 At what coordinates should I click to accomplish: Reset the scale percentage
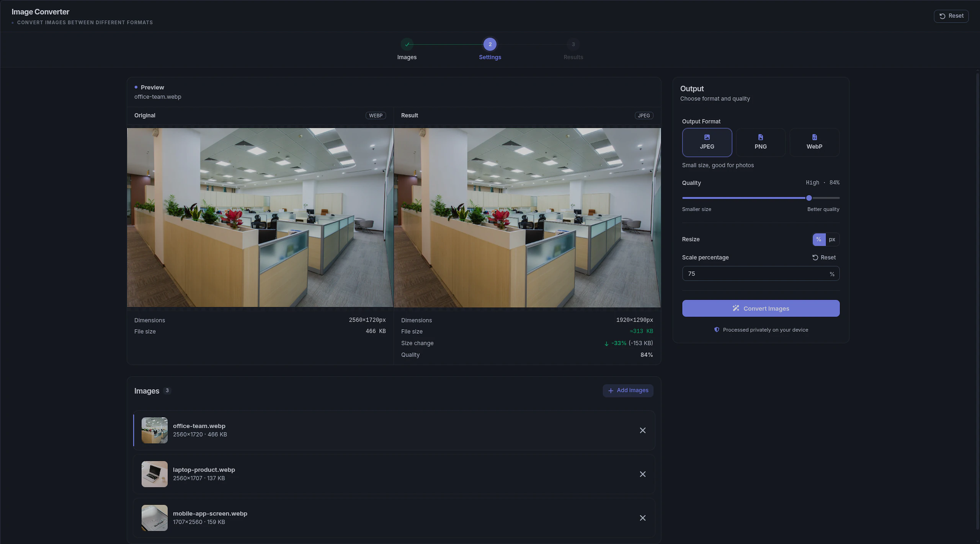point(824,258)
